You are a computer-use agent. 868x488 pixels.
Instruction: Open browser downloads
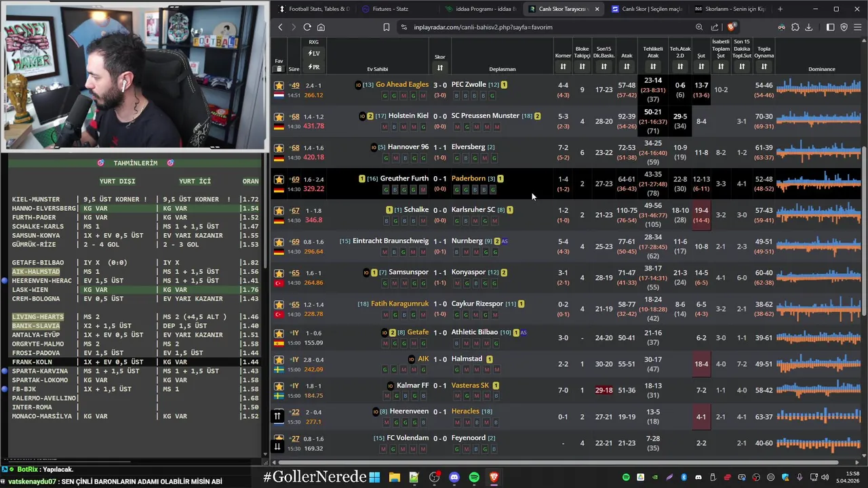pos(808,27)
